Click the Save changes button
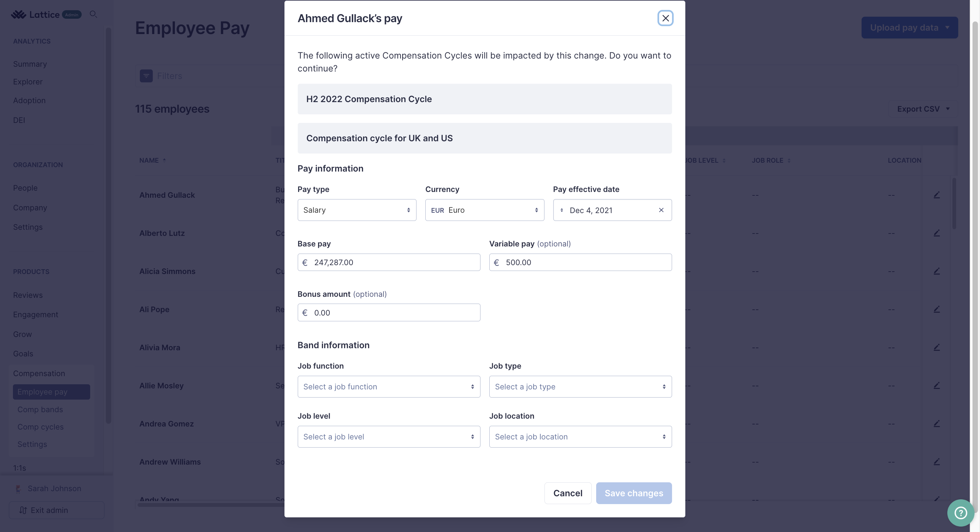This screenshot has height=532, width=980. click(634, 493)
